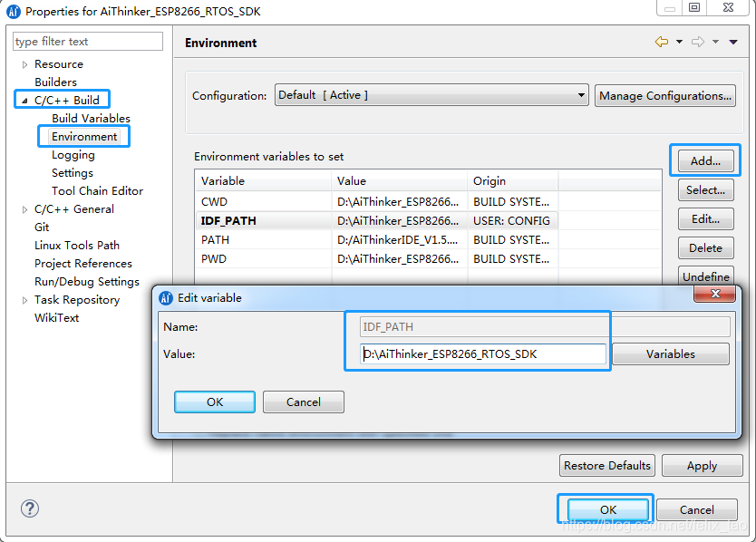Click the Undefine button
The image size is (756, 542).
705,276
